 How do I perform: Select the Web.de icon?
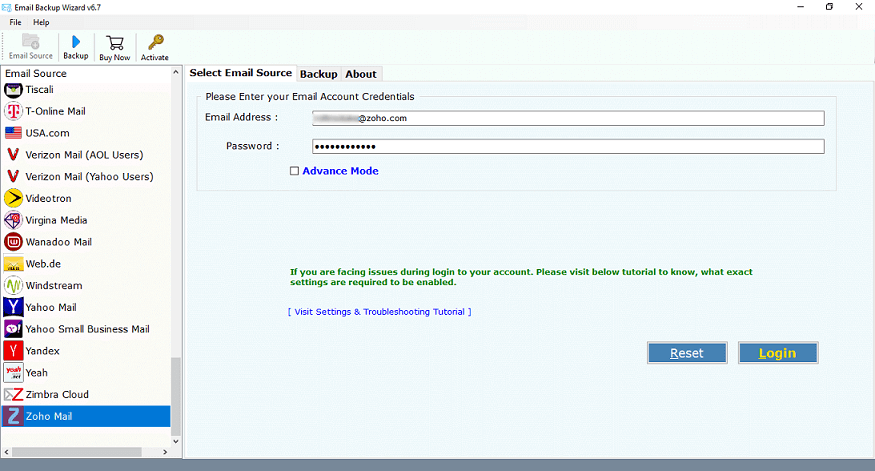click(13, 263)
